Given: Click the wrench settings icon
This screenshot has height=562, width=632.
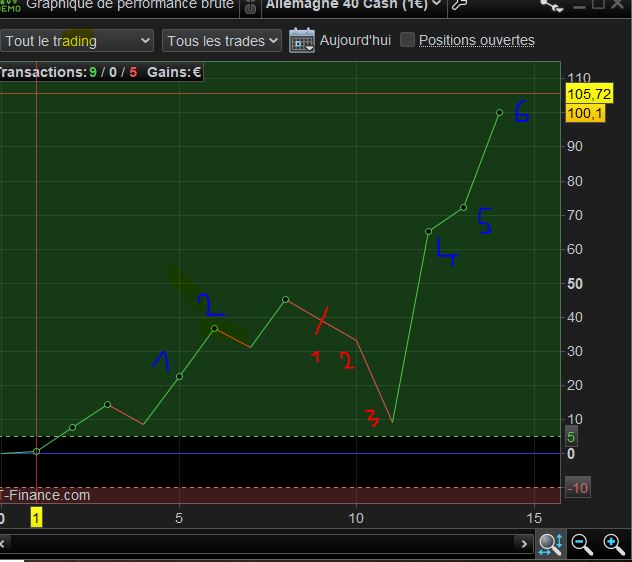Looking at the screenshot, I should pyautogui.click(x=459, y=5).
